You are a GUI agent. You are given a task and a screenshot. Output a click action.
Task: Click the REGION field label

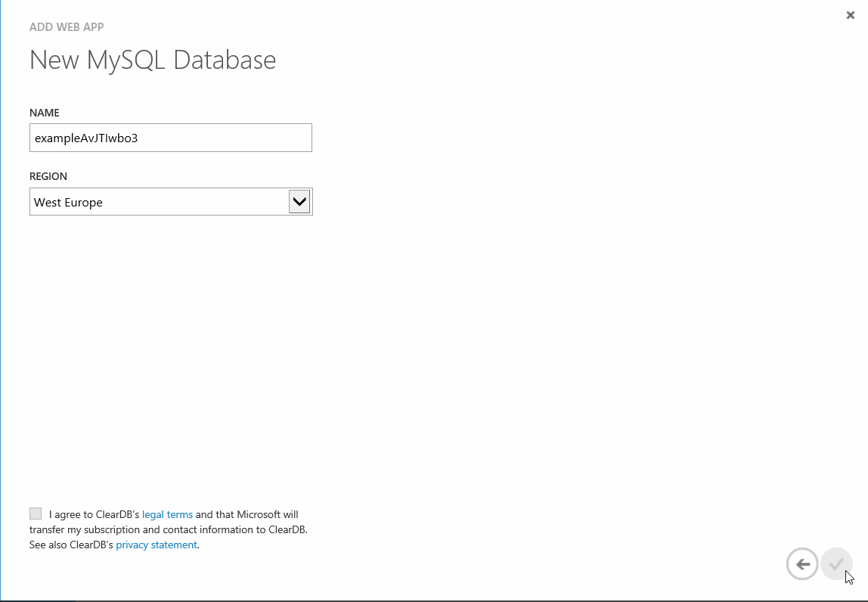coord(48,175)
